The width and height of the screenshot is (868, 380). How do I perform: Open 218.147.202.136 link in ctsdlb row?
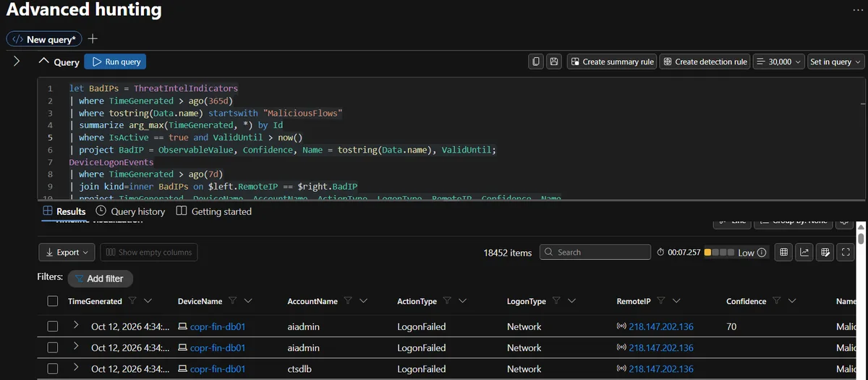pos(661,368)
